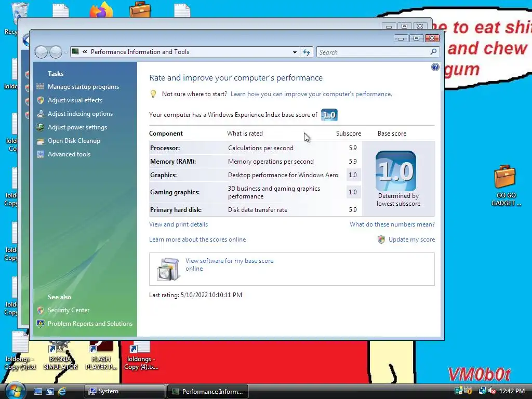The image size is (532, 399).
Task: Click the Gaming graphics subscore 1.0
Action: point(353,192)
